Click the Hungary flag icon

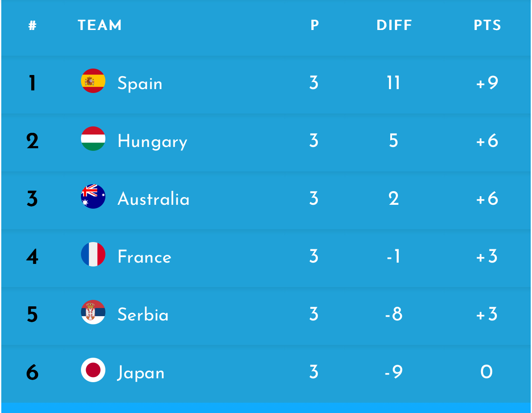pos(93,139)
